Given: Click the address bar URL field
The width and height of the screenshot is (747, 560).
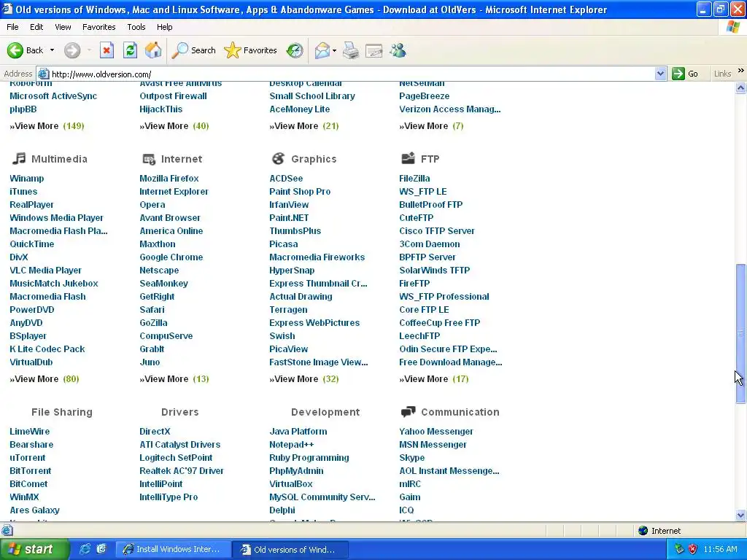Looking at the screenshot, I should (x=352, y=74).
